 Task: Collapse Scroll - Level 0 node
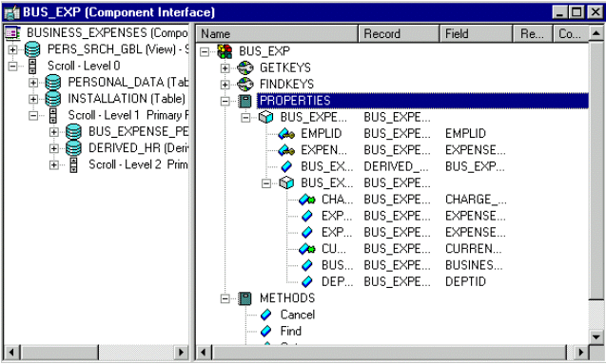[x=12, y=67]
